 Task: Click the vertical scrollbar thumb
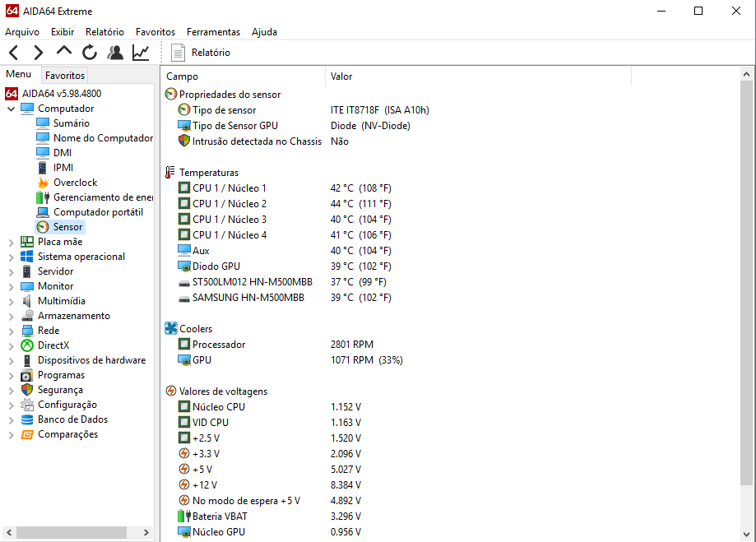[746, 283]
